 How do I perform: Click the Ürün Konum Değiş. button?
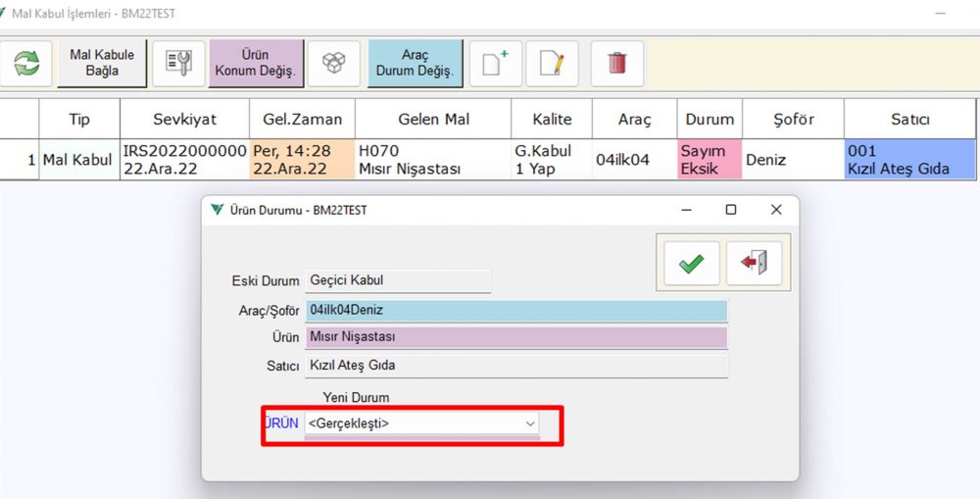point(256,64)
